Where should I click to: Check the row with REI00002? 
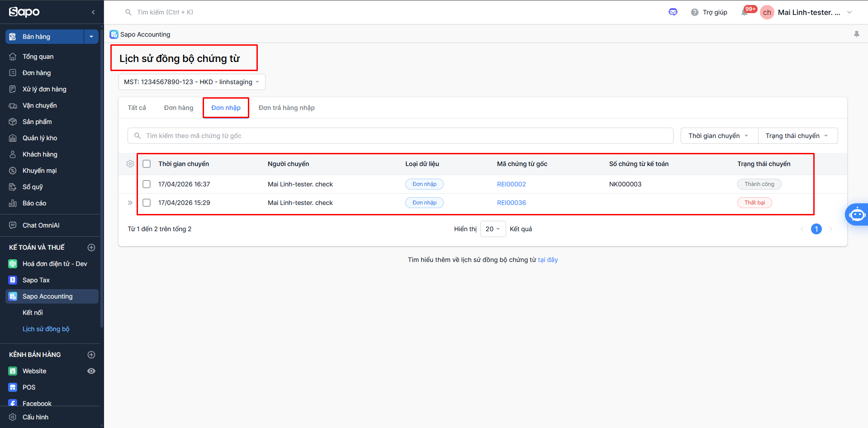(147, 184)
